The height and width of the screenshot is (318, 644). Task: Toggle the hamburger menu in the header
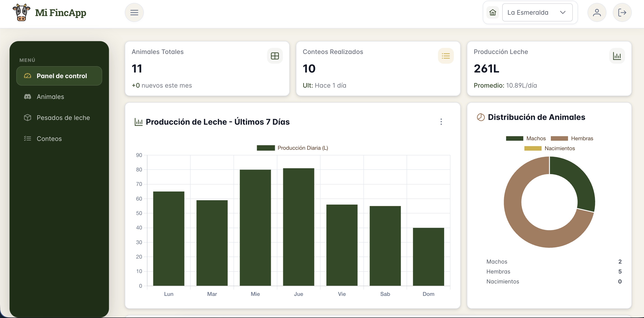(x=134, y=12)
